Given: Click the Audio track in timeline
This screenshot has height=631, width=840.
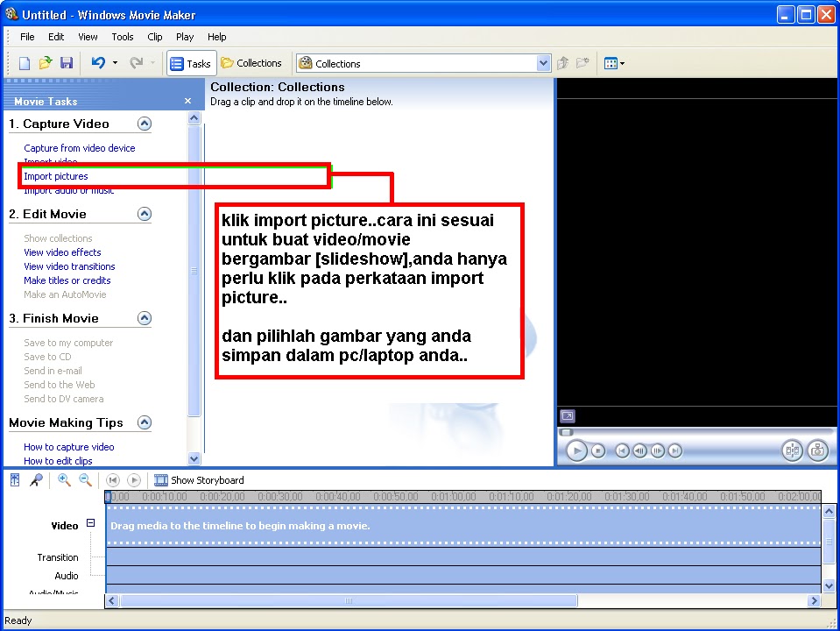Looking at the screenshot, I should point(463,575).
